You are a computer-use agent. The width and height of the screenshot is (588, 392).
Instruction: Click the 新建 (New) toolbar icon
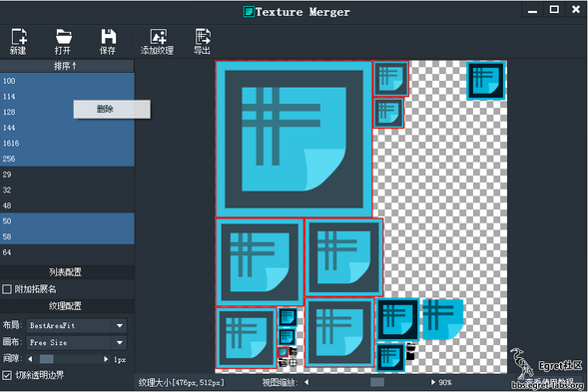click(19, 41)
